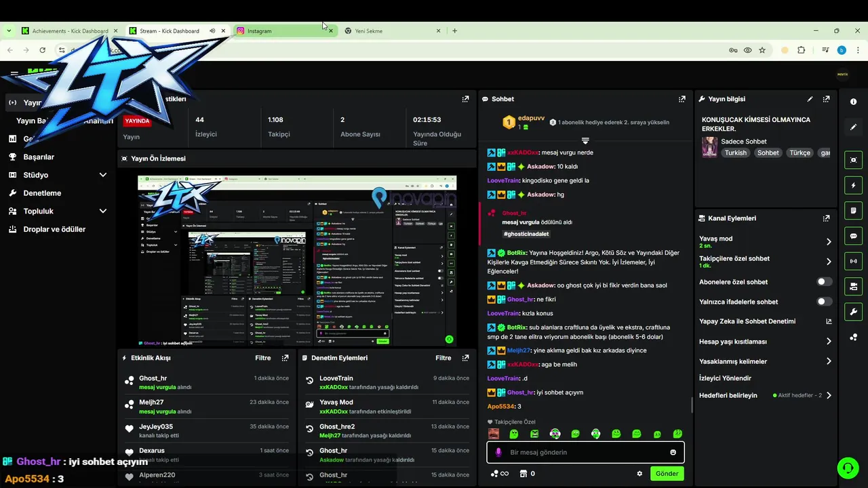Open the green headset support button
868x488 pixels.
[847, 468]
